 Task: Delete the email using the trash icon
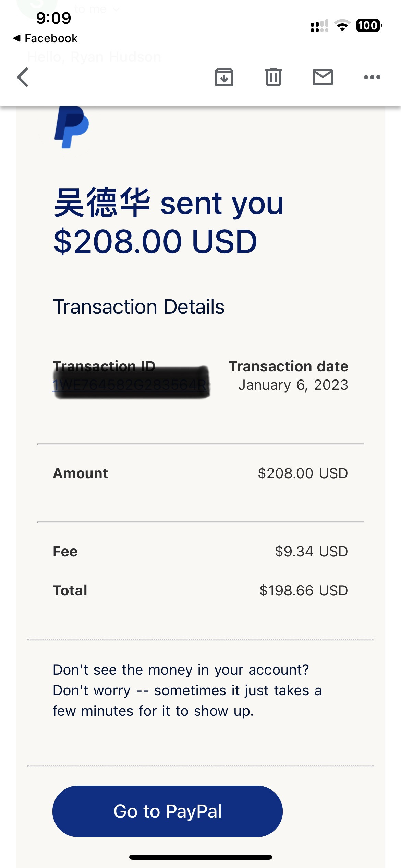(x=274, y=77)
